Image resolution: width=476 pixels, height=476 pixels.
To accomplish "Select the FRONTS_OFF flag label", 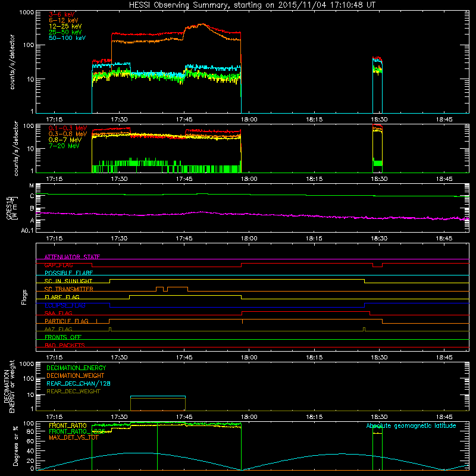I will click(63, 337).
